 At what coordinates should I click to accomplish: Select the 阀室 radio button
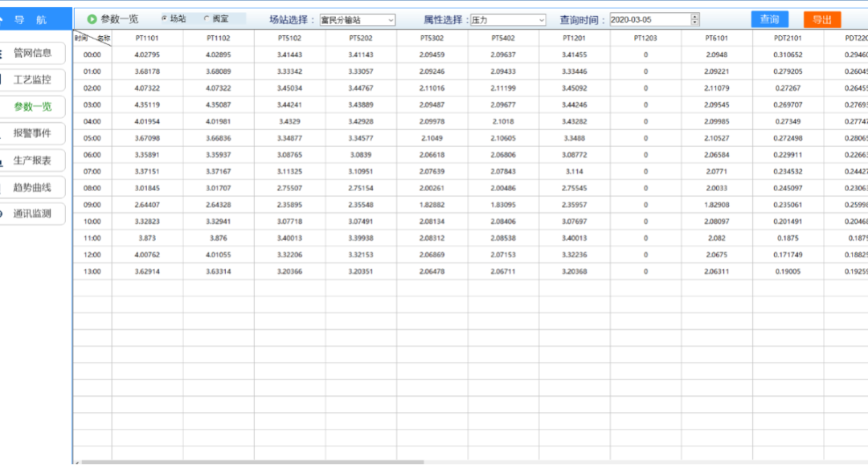click(207, 18)
